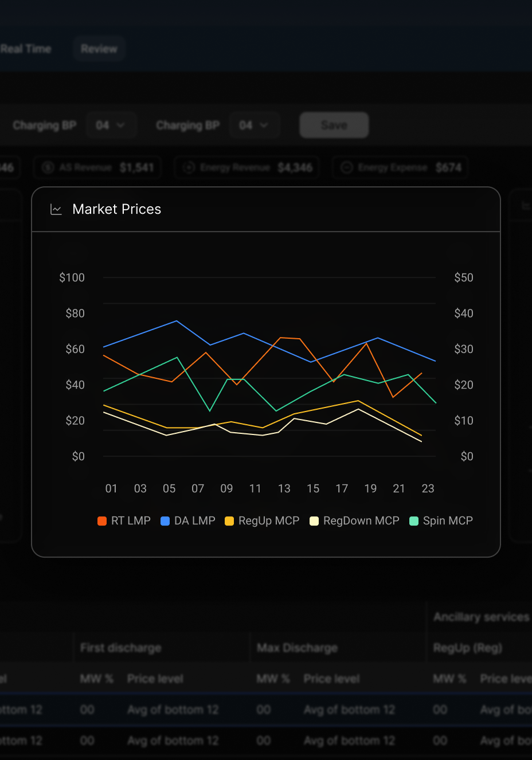
Task: Click hour 23 on the x-axis
Action: (x=428, y=488)
